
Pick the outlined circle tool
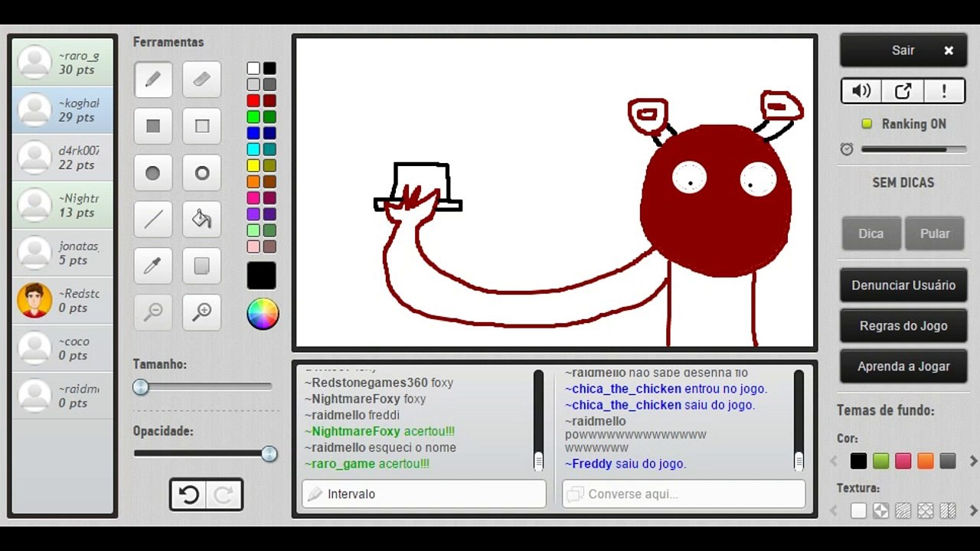tap(202, 173)
